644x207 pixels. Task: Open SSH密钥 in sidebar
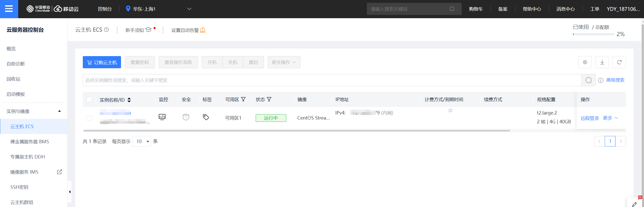(x=19, y=187)
